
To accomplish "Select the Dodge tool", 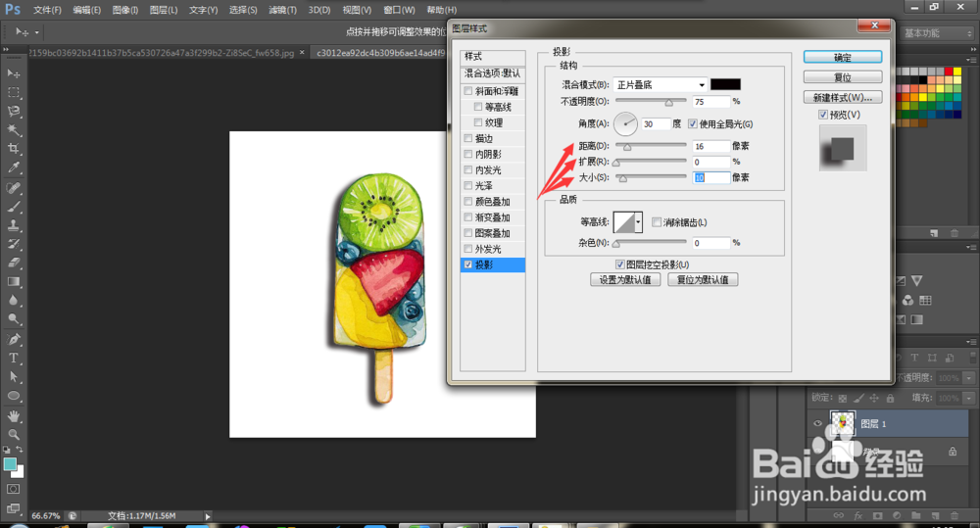I will (x=13, y=319).
